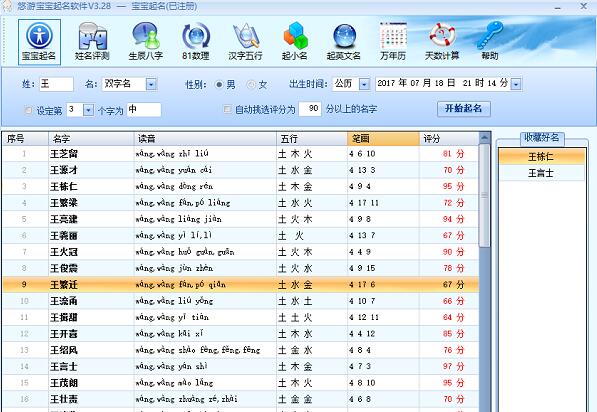This screenshot has width=597, height=412.
Task: Open the 汉字五行 tool
Action: click(246, 42)
